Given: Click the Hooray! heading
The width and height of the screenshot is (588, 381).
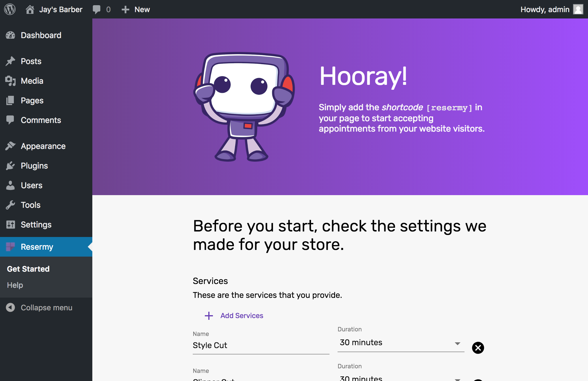Looking at the screenshot, I should pyautogui.click(x=363, y=76).
